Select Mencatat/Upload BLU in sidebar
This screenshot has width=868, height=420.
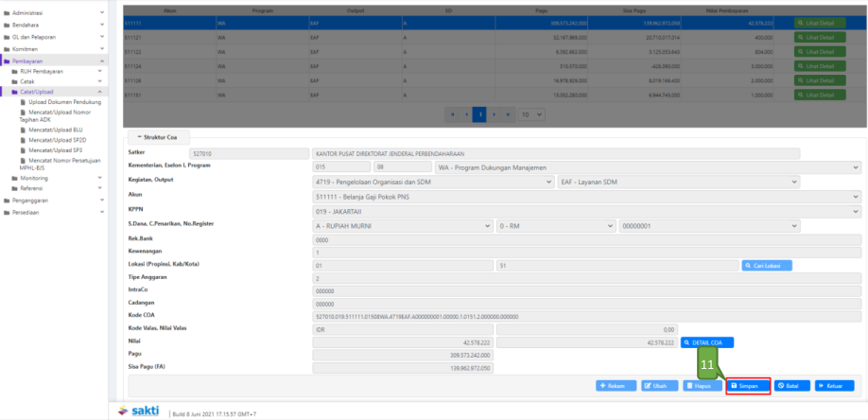click(56, 130)
